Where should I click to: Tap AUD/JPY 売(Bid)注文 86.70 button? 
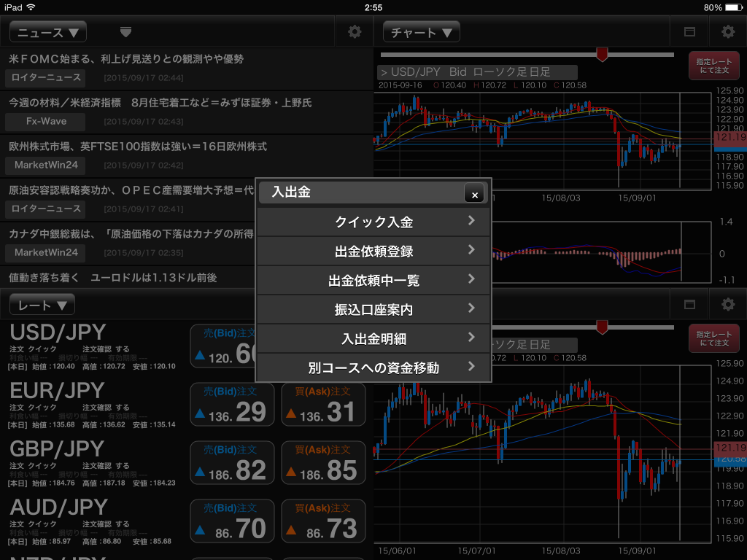coord(232,521)
